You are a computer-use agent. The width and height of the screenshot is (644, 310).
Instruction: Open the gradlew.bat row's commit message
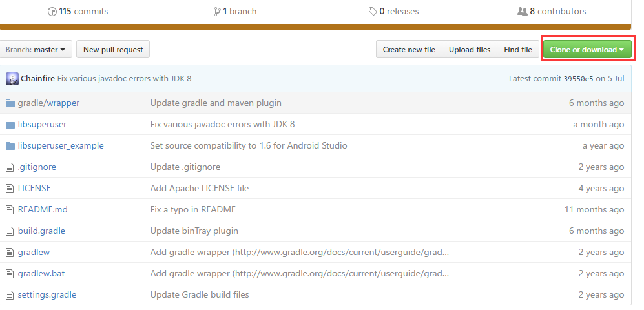pos(300,273)
